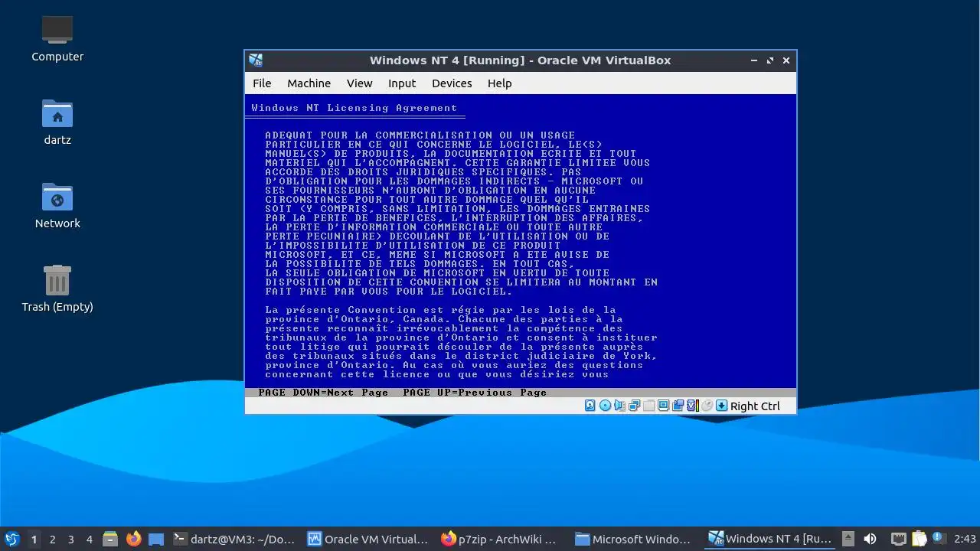Click PAGE UP=Previous Page text in guest
The width and height of the screenshot is (980, 551).
(475, 393)
